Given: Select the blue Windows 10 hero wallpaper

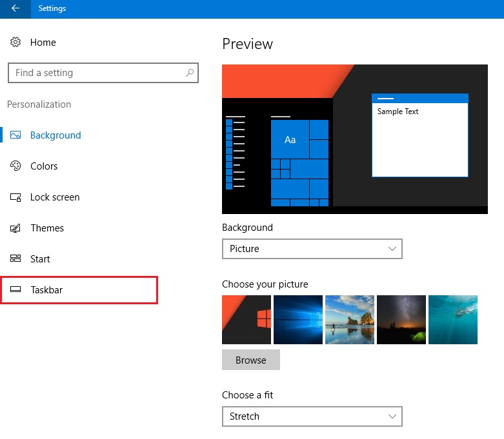Looking at the screenshot, I should (297, 320).
